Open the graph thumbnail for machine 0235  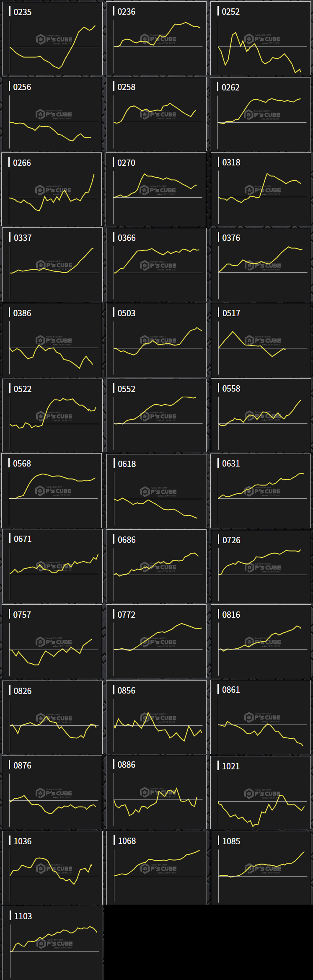[x=52, y=39]
